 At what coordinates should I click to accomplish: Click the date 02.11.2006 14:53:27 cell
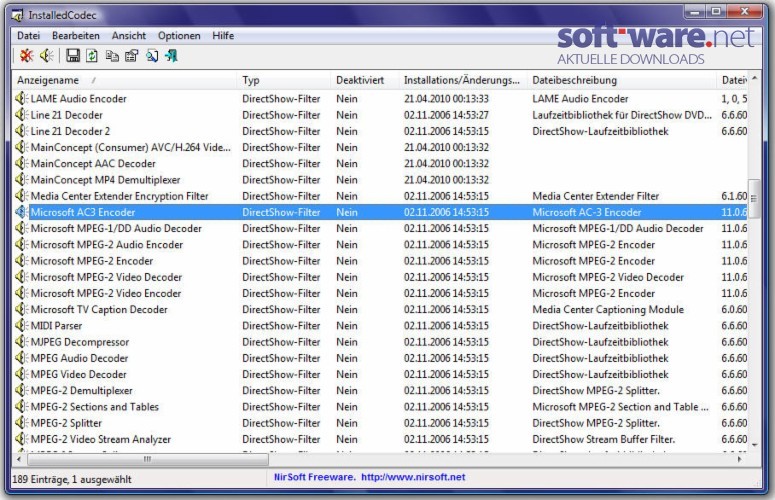(x=446, y=115)
